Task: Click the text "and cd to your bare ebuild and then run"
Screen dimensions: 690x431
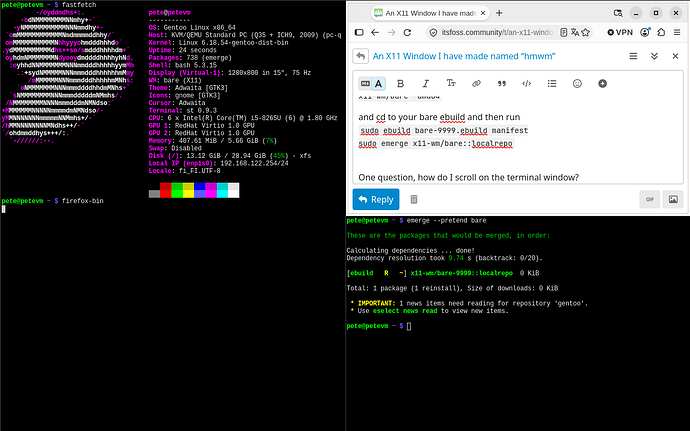Action: pyautogui.click(x=439, y=117)
